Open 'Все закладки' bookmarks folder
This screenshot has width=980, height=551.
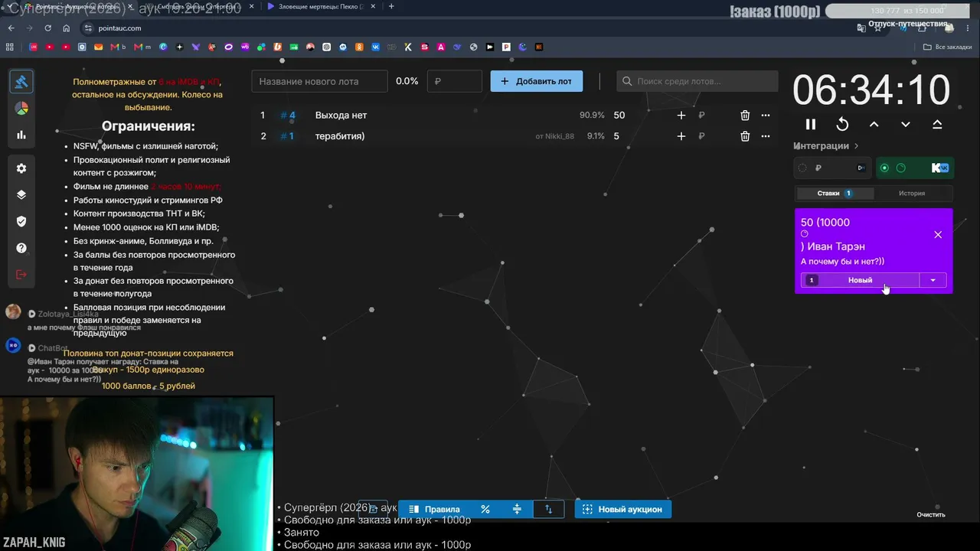pos(948,47)
